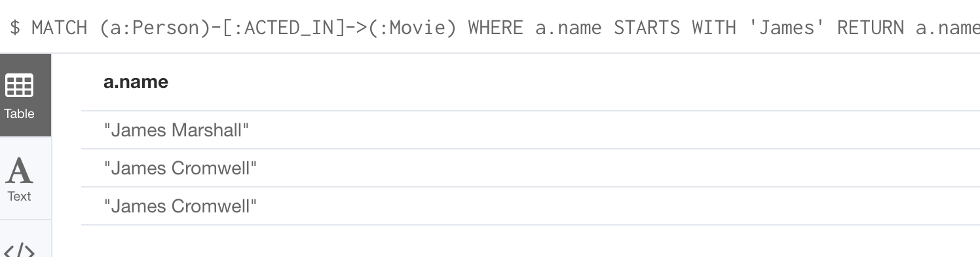Click the $ prompt before the query
The width and height of the screenshot is (980, 257).
pyautogui.click(x=14, y=28)
